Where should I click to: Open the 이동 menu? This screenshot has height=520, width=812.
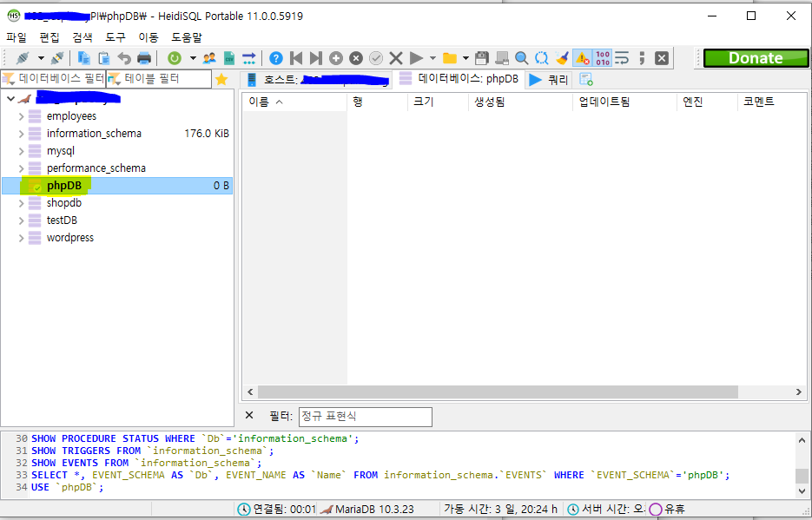click(x=149, y=37)
